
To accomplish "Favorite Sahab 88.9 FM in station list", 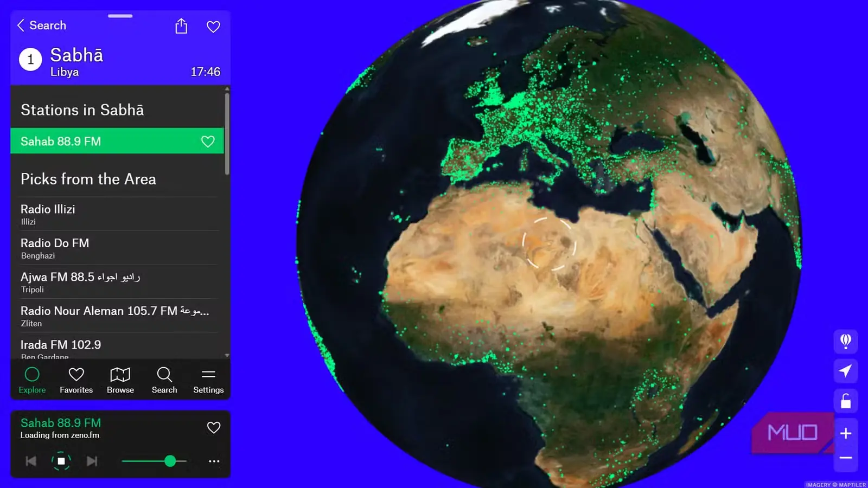I will 208,142.
